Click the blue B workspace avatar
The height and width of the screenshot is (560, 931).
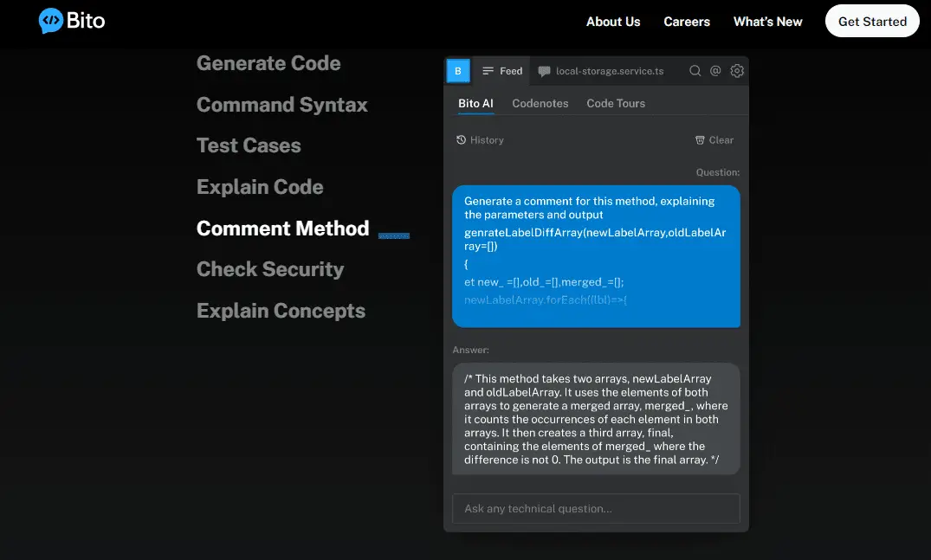click(458, 71)
